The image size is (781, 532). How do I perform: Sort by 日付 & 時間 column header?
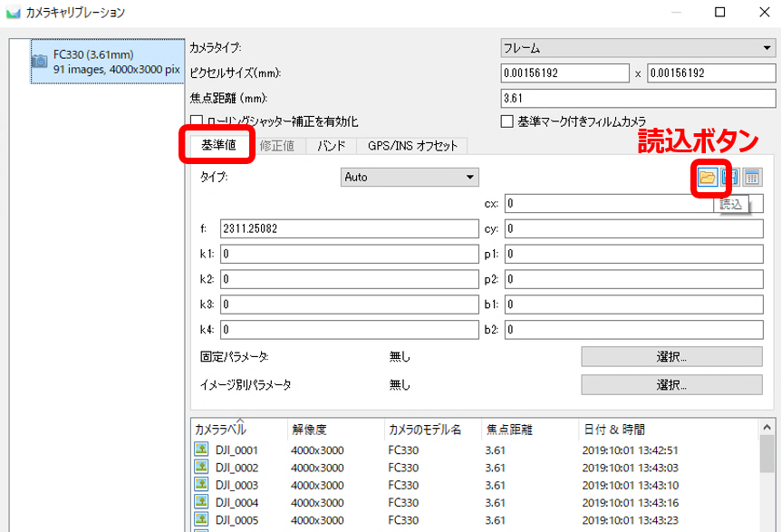click(668, 430)
